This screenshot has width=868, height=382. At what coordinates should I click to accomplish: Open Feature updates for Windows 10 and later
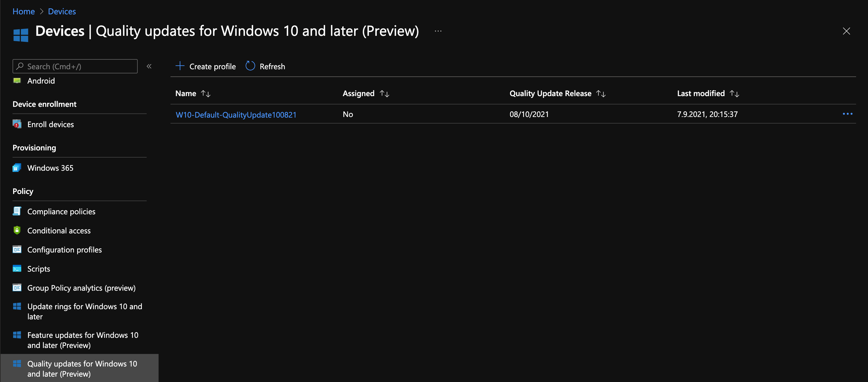point(83,340)
